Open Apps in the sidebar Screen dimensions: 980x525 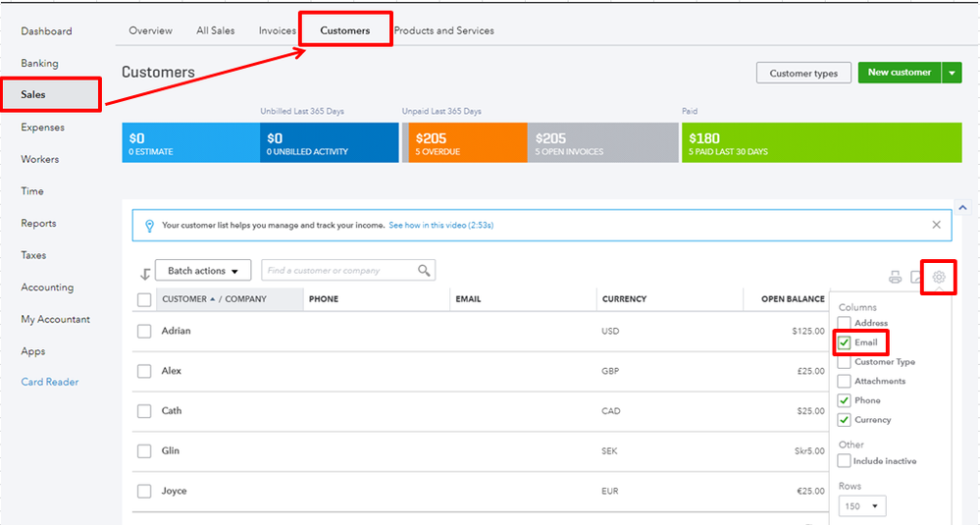[32, 351]
